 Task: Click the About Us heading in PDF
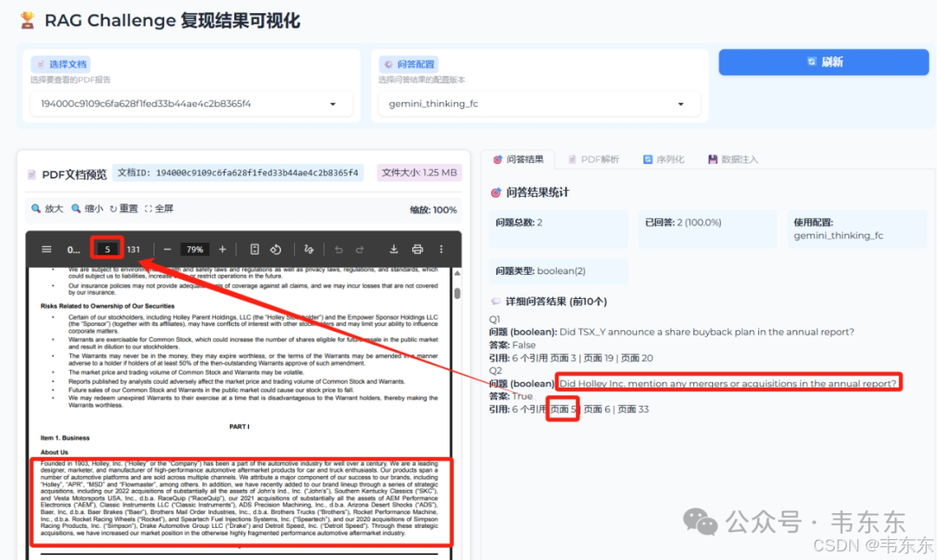(55, 453)
